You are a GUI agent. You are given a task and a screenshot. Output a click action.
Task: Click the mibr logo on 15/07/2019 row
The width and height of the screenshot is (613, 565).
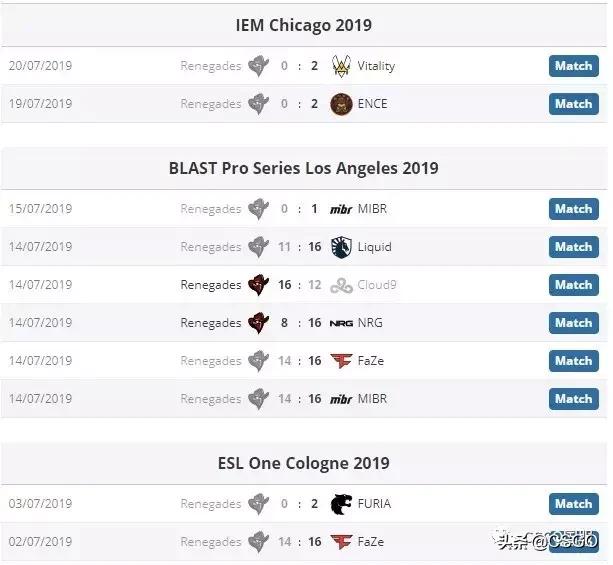coord(341,209)
